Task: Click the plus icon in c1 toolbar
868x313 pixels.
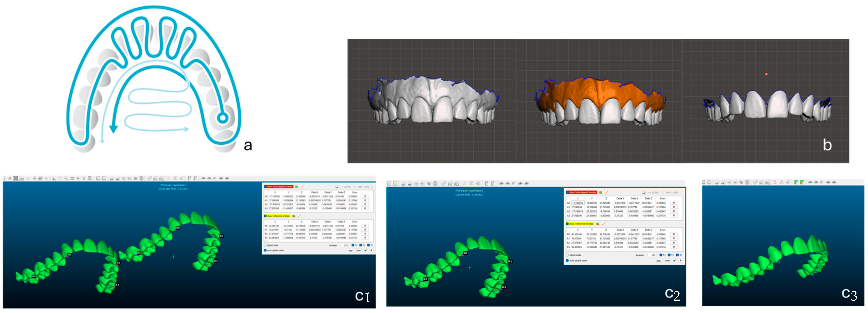Action: pos(78,178)
